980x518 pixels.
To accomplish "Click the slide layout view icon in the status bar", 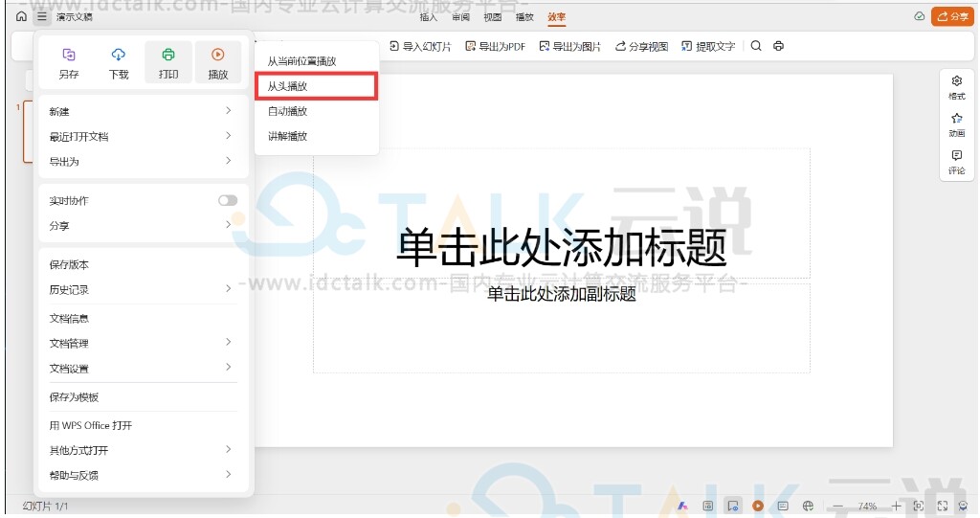I will click(x=707, y=506).
